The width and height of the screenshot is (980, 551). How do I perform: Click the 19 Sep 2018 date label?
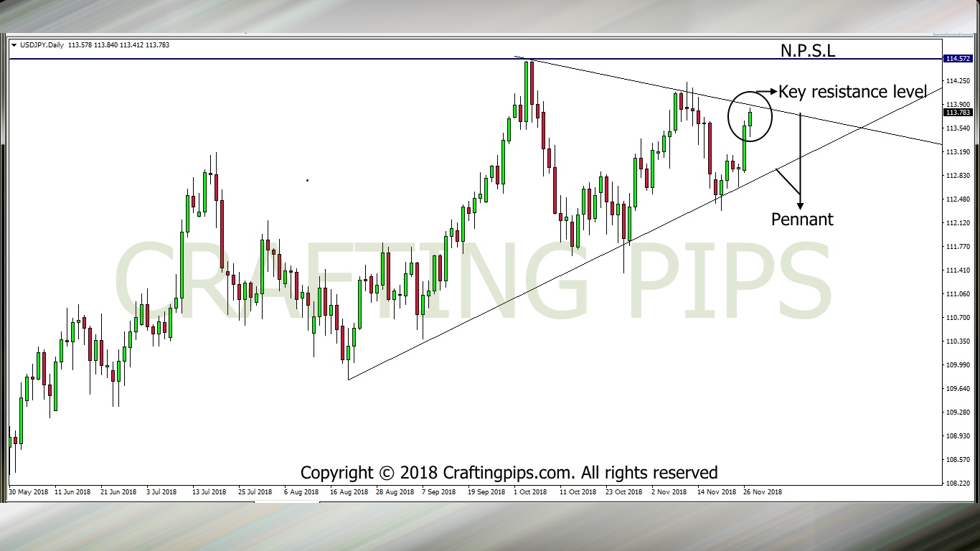(x=486, y=492)
